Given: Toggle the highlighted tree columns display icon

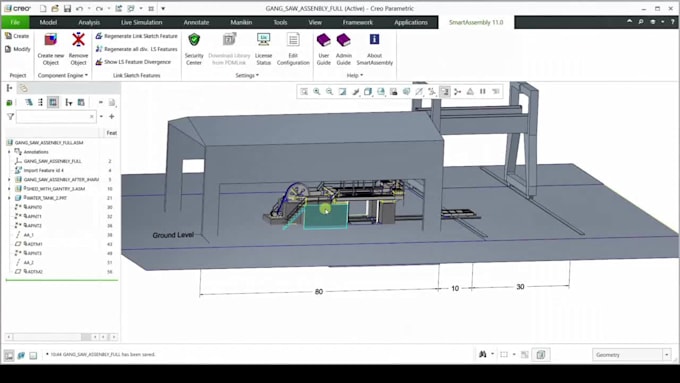Looking at the screenshot, I should point(53,102).
